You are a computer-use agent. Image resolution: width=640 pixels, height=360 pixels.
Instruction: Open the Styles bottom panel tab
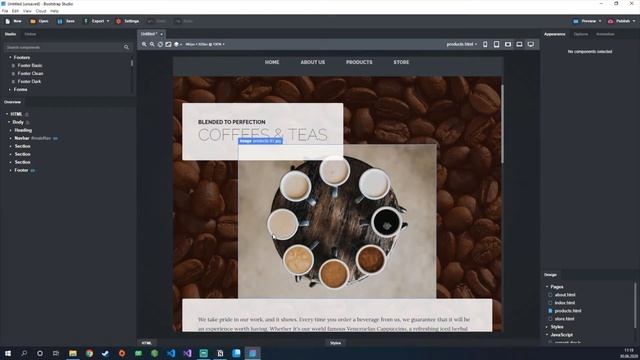click(x=335, y=343)
